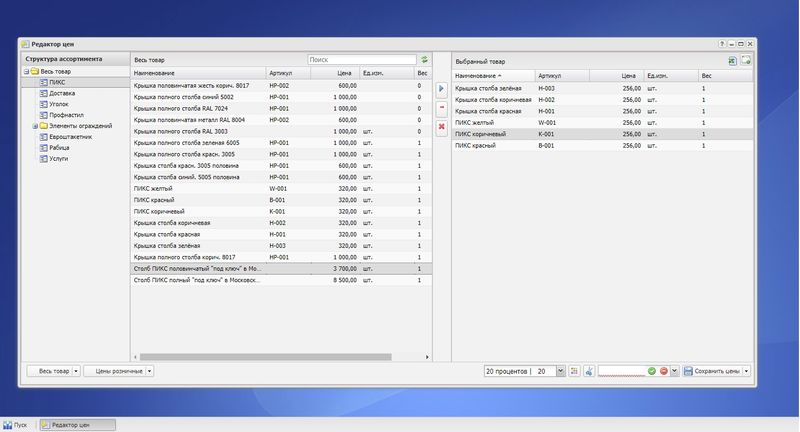Select row Крышка полного столба RAL 7024

click(x=281, y=108)
